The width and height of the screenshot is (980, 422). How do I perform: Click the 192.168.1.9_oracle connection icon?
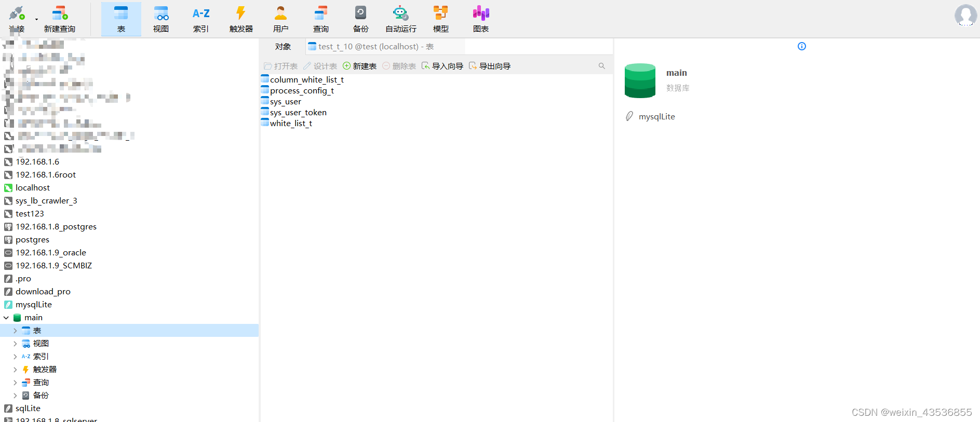point(8,253)
